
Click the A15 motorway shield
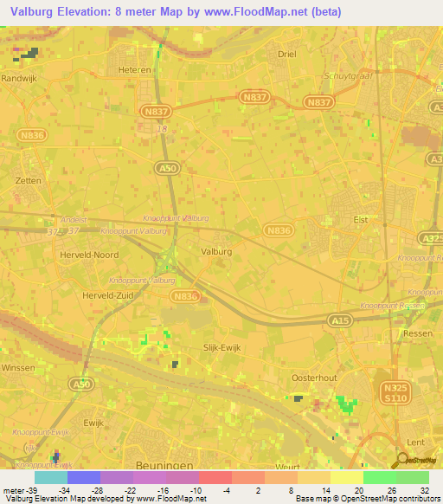point(340,320)
